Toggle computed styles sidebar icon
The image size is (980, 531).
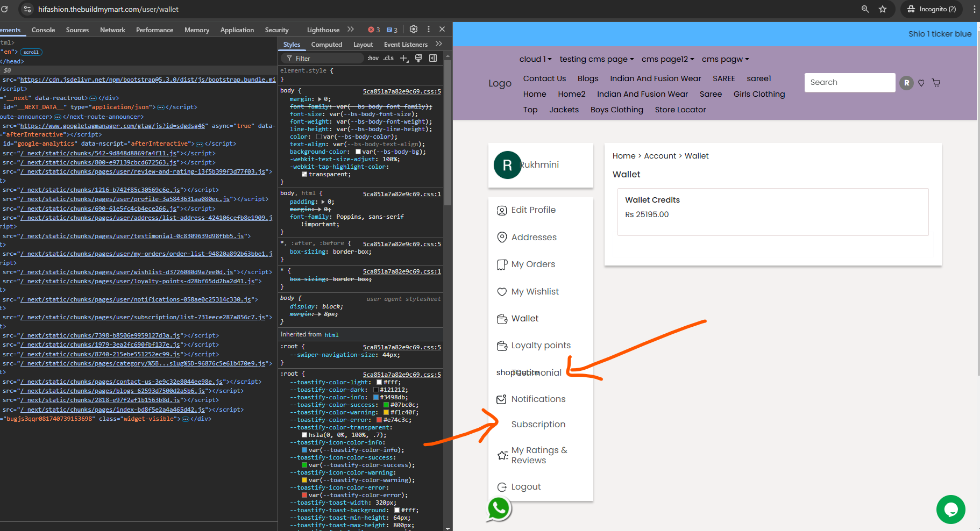click(433, 58)
